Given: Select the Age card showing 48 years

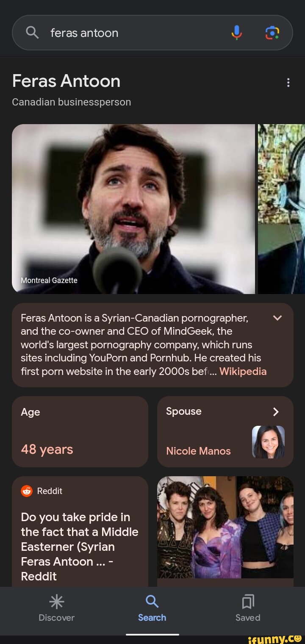Looking at the screenshot, I should click(80, 431).
